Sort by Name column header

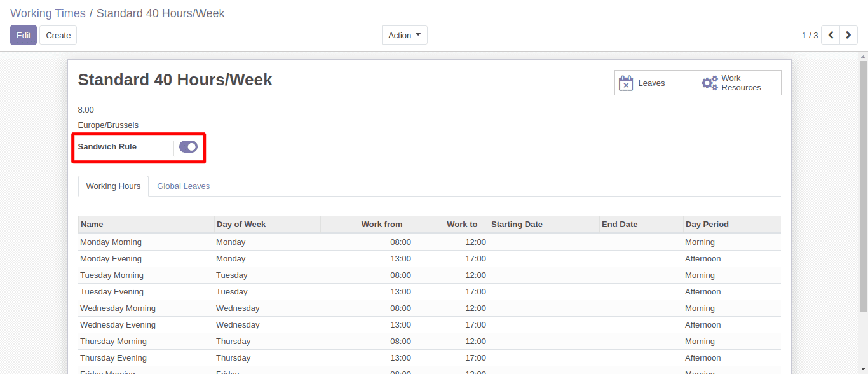[146, 225]
